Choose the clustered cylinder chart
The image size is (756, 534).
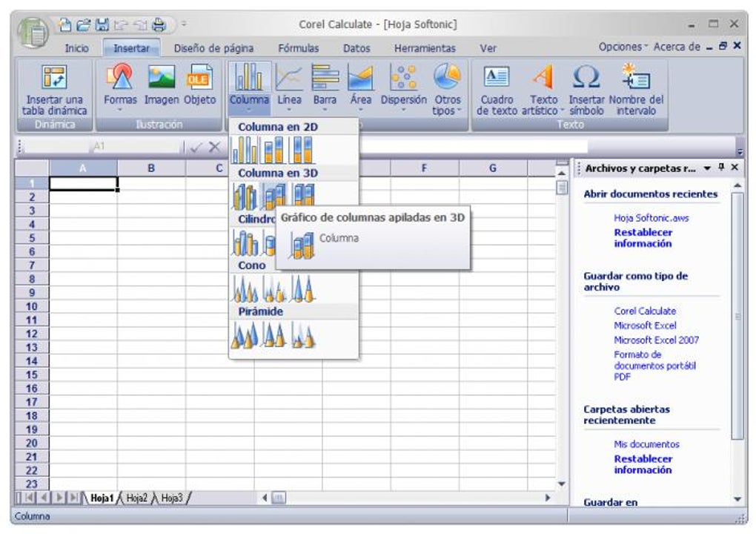tap(245, 243)
